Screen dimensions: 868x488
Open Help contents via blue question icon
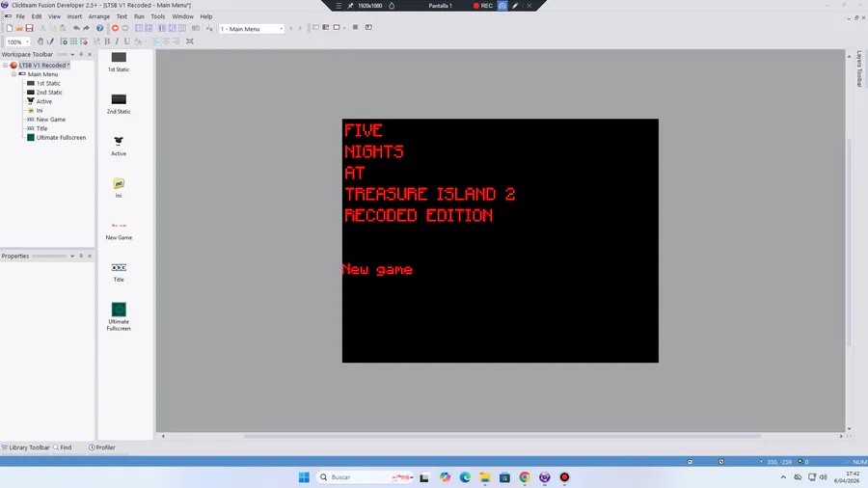click(x=99, y=28)
